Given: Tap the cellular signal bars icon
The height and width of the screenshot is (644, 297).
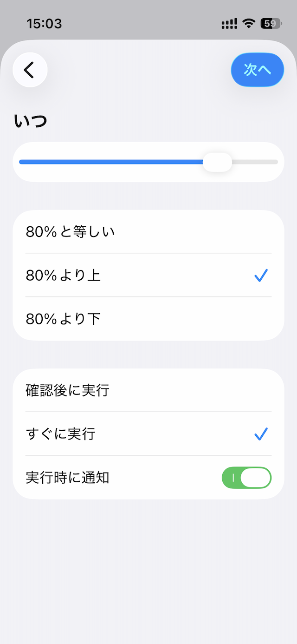Looking at the screenshot, I should click(229, 24).
